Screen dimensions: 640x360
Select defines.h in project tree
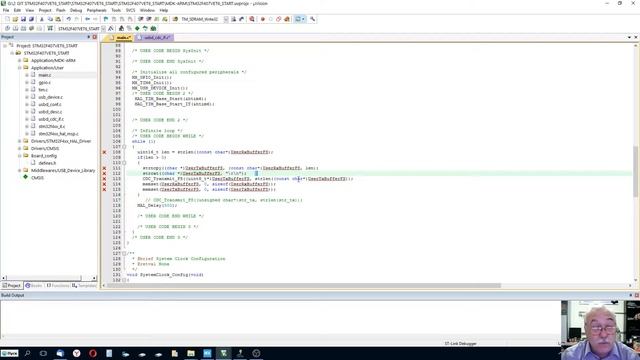pyautogui.click(x=47, y=163)
